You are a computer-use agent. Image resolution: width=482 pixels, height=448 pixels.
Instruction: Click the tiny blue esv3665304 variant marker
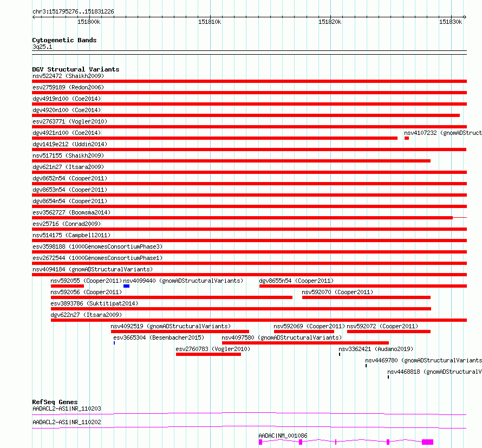coord(114,343)
